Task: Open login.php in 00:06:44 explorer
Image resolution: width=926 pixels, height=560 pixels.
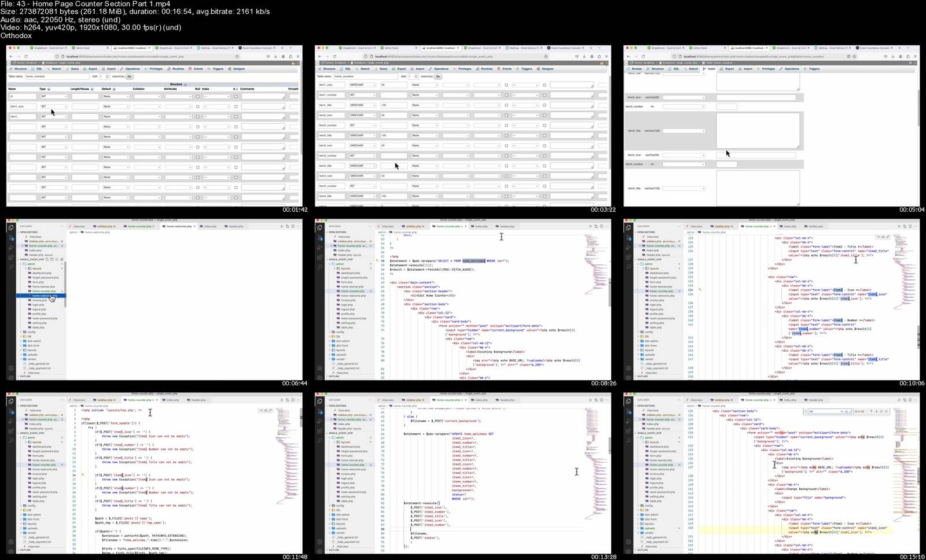Action: [38, 305]
